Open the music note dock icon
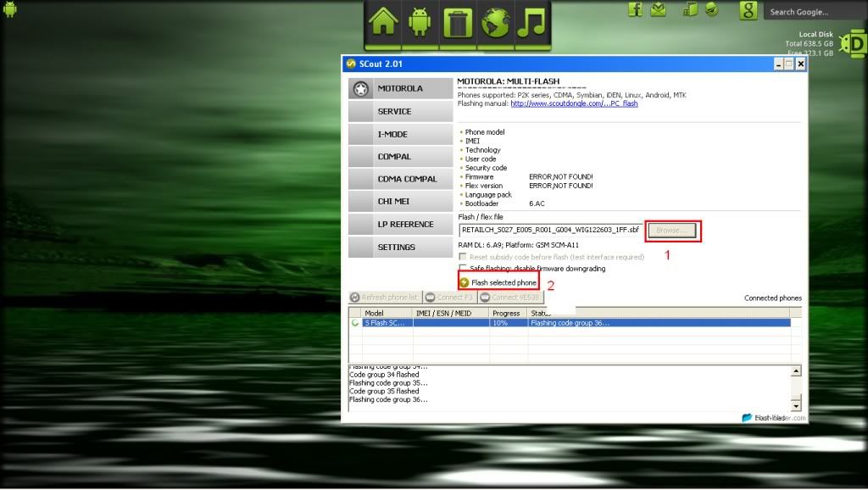Image resolution: width=868 pixels, height=490 pixels. pos(531,24)
